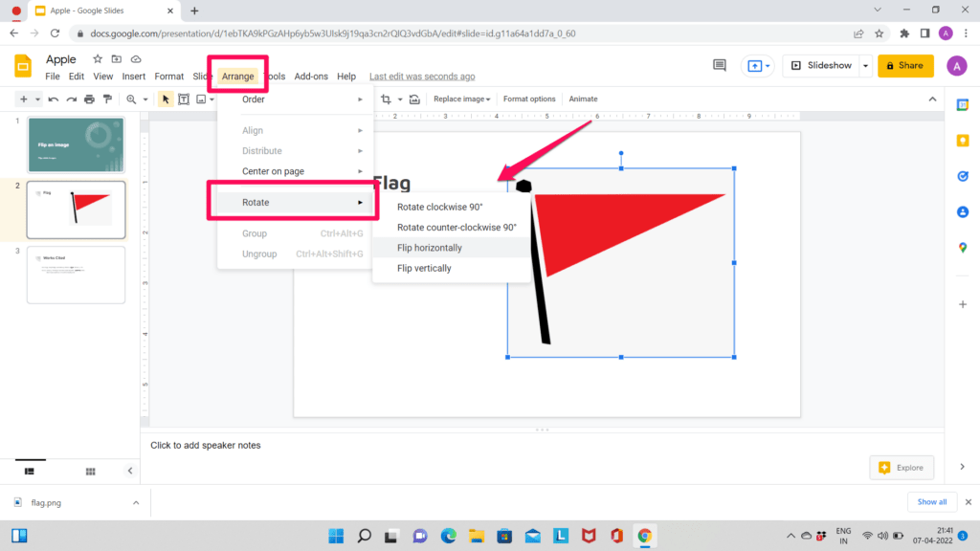The image size is (980, 551).
Task: Select the arrow selection tool
Action: click(x=166, y=99)
